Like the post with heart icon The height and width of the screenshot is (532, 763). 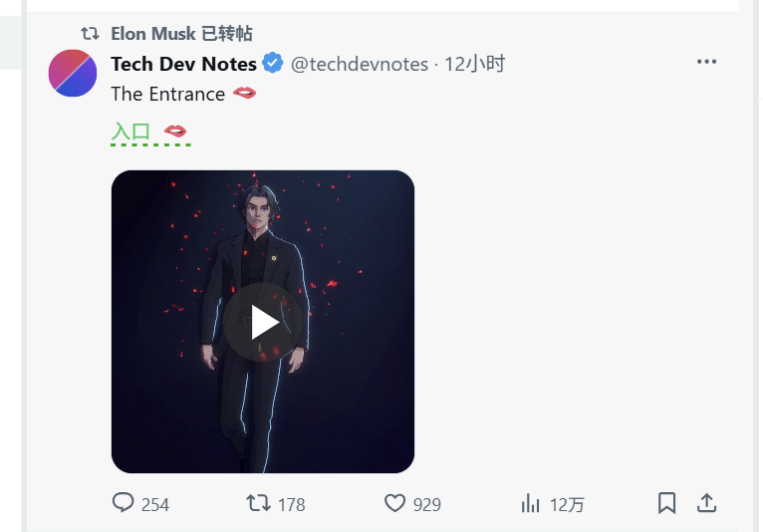click(394, 503)
